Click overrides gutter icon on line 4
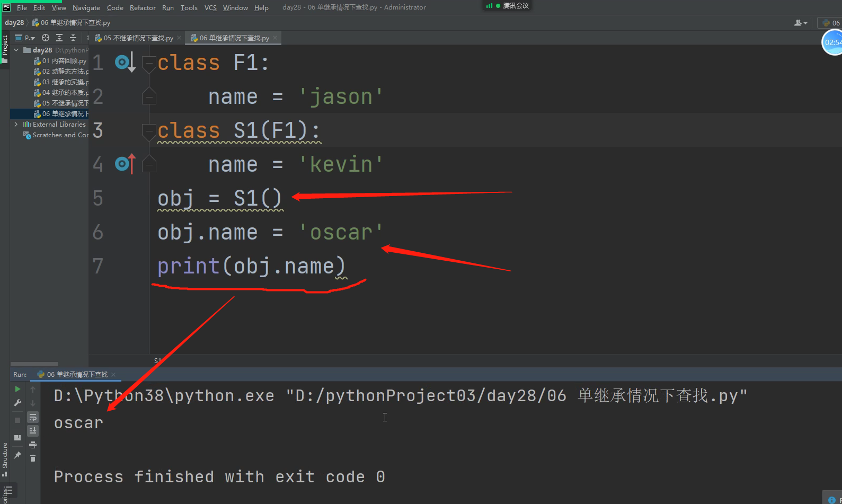This screenshot has width=842, height=504. [x=126, y=164]
